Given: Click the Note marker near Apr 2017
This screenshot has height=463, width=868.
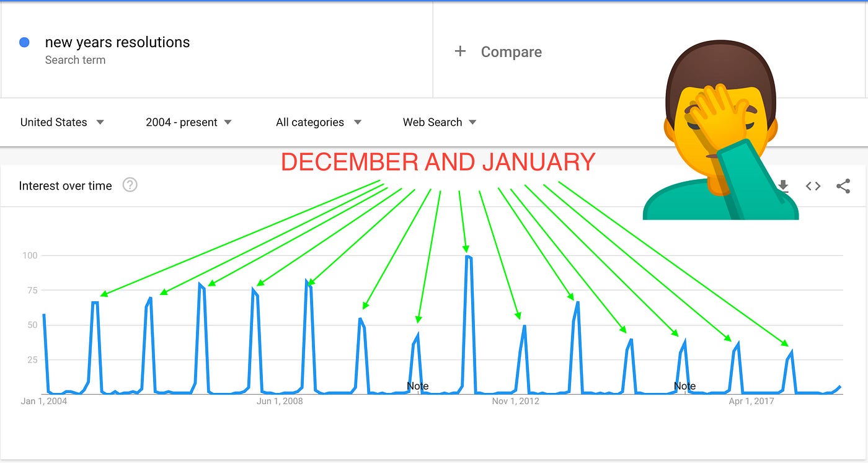Looking at the screenshot, I should click(684, 386).
